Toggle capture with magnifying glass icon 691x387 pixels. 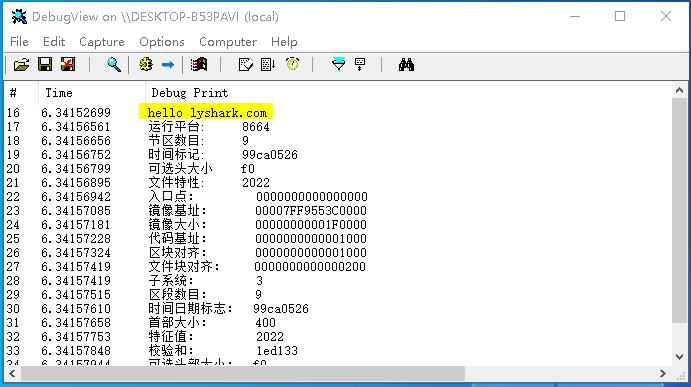[114, 65]
